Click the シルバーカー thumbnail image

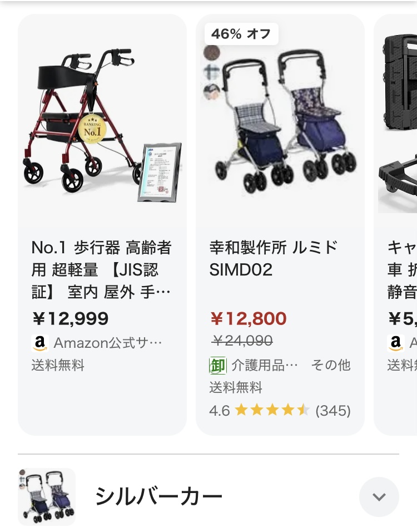point(47,497)
